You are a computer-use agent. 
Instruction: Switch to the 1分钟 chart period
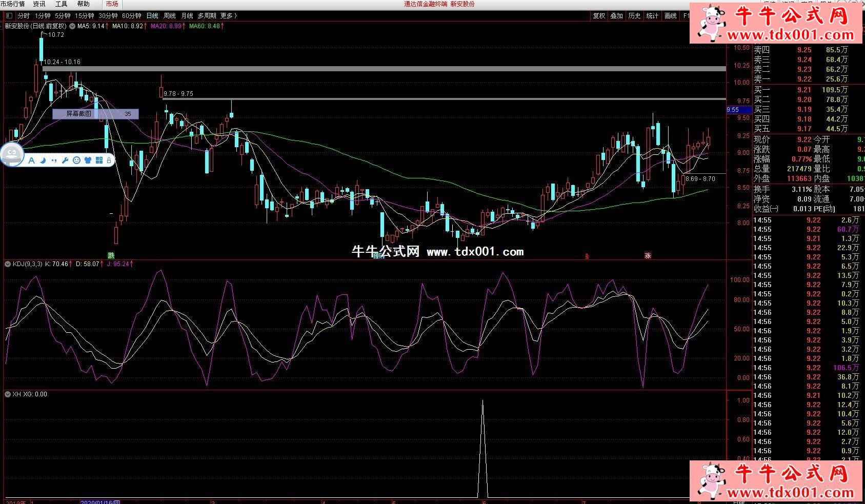pos(43,16)
